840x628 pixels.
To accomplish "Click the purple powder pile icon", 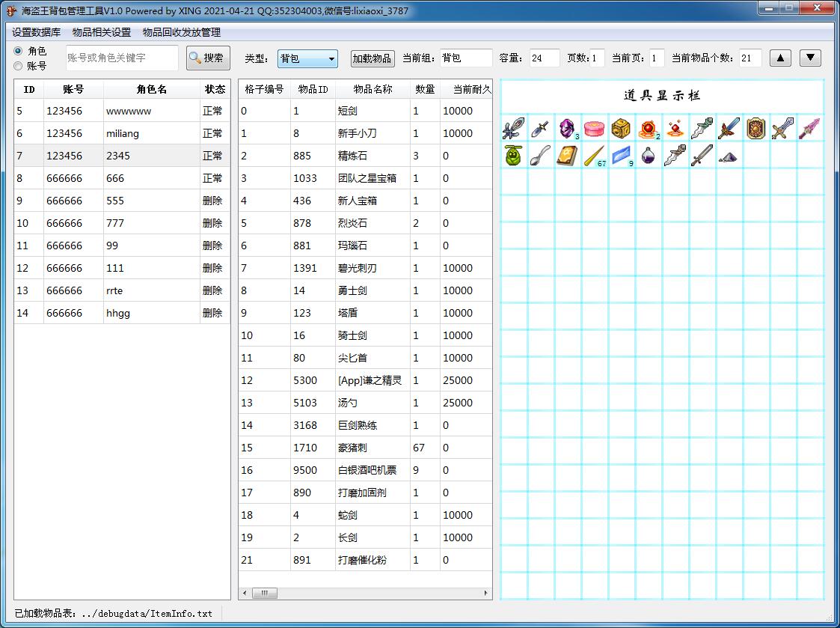I will pos(728,157).
